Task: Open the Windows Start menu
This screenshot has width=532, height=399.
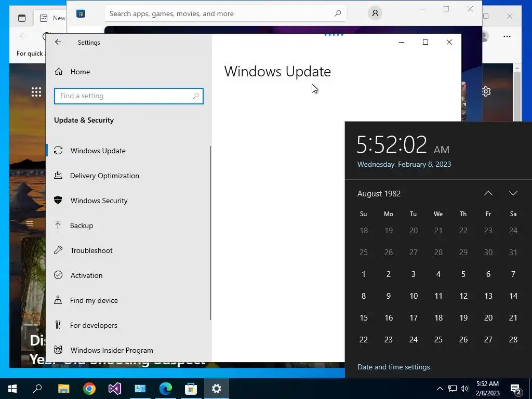Action: tap(12, 389)
